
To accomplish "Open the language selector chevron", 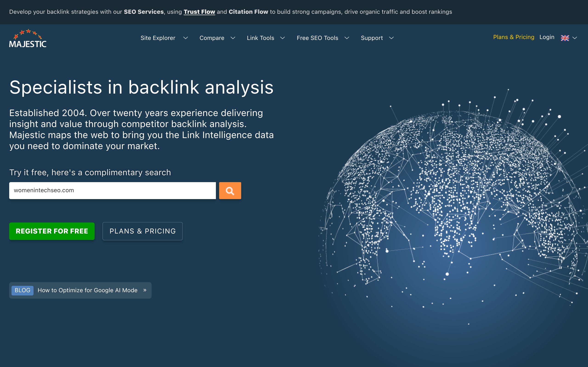I will coord(575,38).
